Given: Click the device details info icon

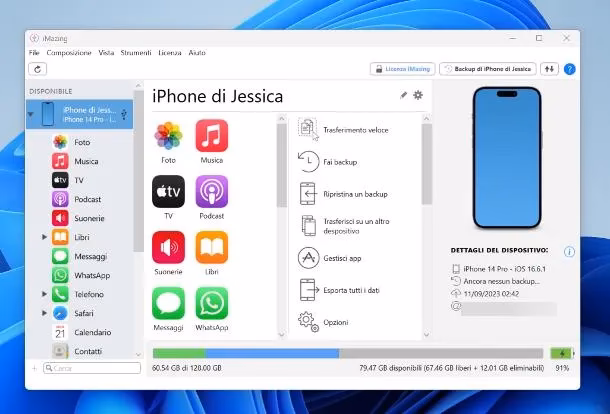Looking at the screenshot, I should tap(569, 252).
